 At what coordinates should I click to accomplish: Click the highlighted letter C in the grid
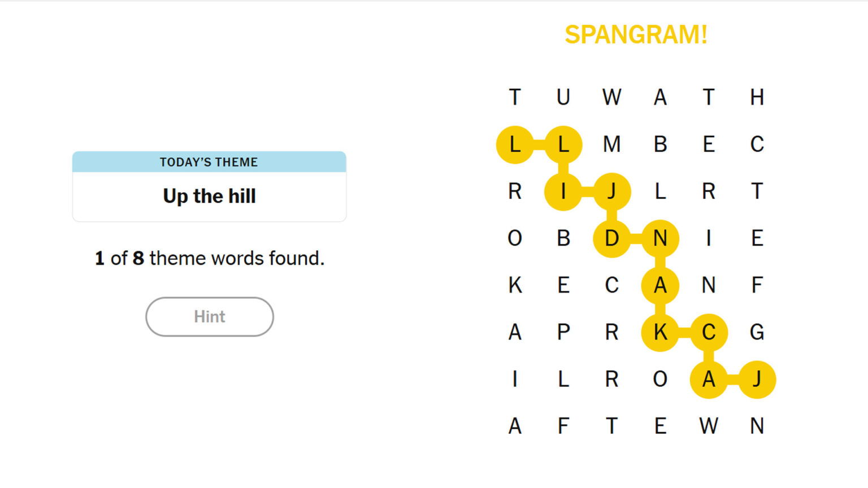709,333
